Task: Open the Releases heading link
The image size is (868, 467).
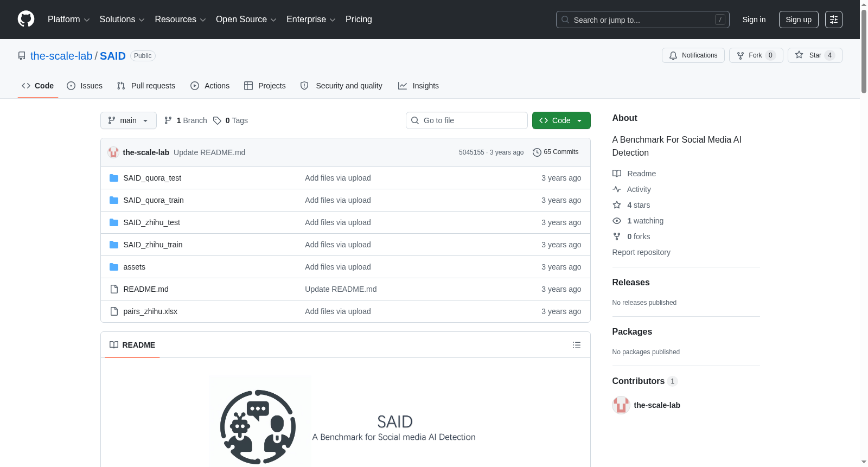Action: (x=631, y=283)
